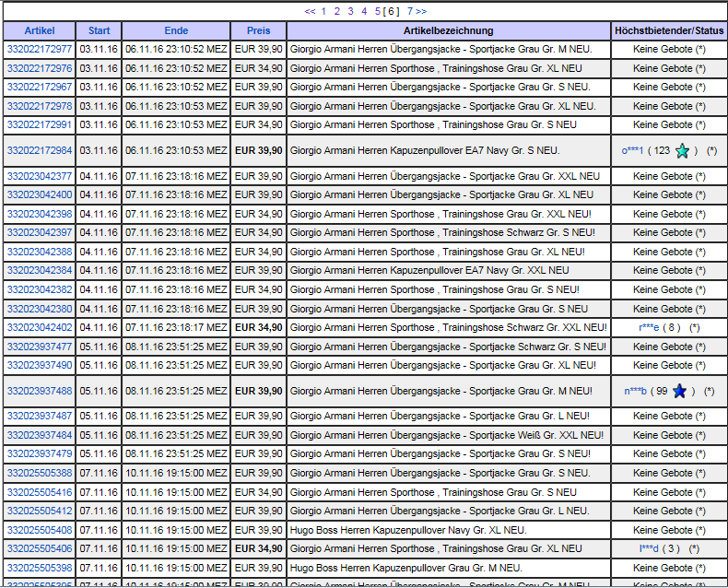Click the blue star icon next to n***b
This screenshot has width=728, height=588.
pos(679,391)
